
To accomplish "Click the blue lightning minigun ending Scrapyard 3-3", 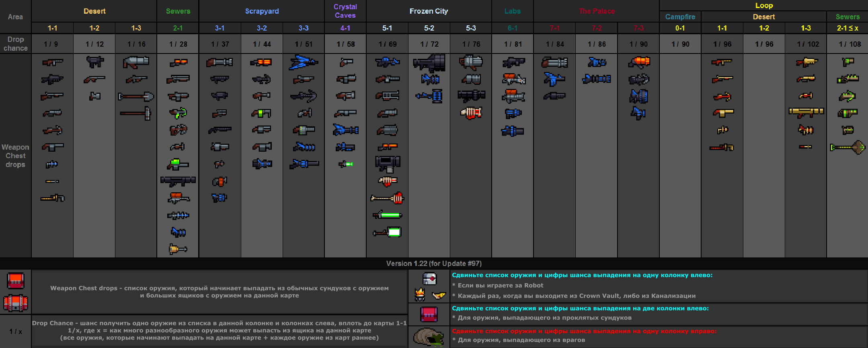I will coord(304,164).
